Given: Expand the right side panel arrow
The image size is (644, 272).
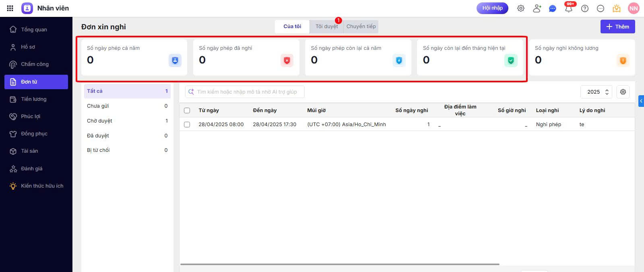Looking at the screenshot, I should 641,101.
